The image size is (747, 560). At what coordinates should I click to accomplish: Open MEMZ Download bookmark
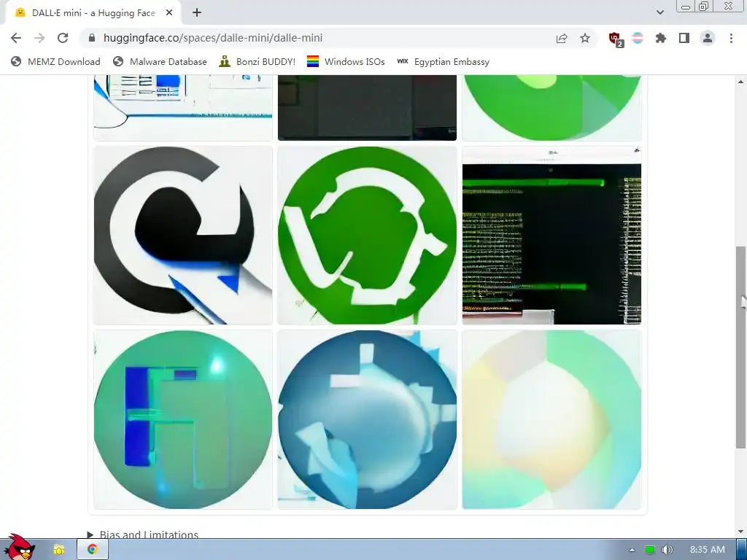[x=55, y=61]
